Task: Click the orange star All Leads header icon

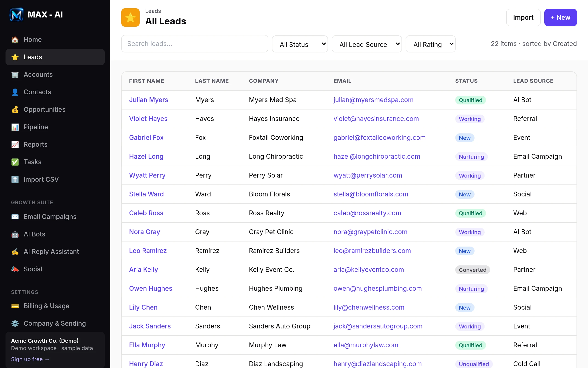Action: click(x=130, y=17)
